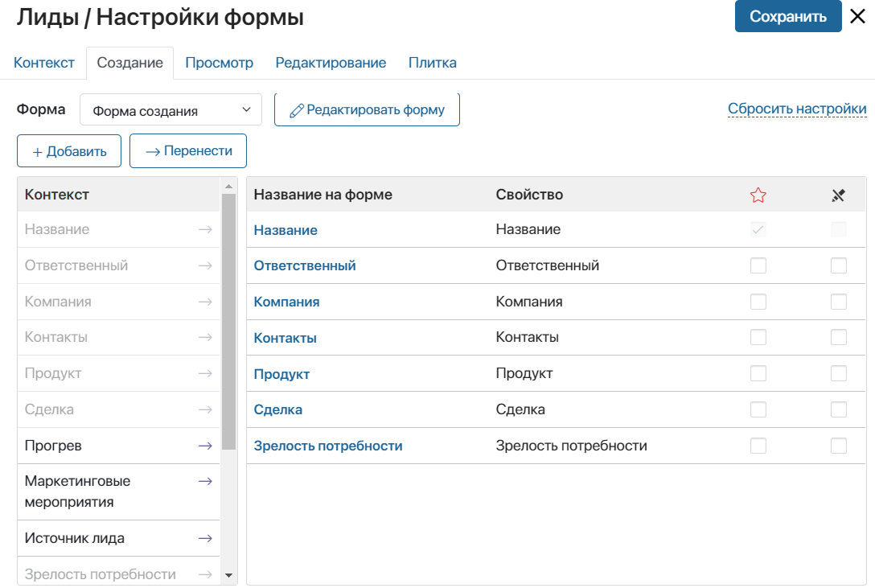
Task: Switch to the Просмотр tab
Action: point(220,63)
